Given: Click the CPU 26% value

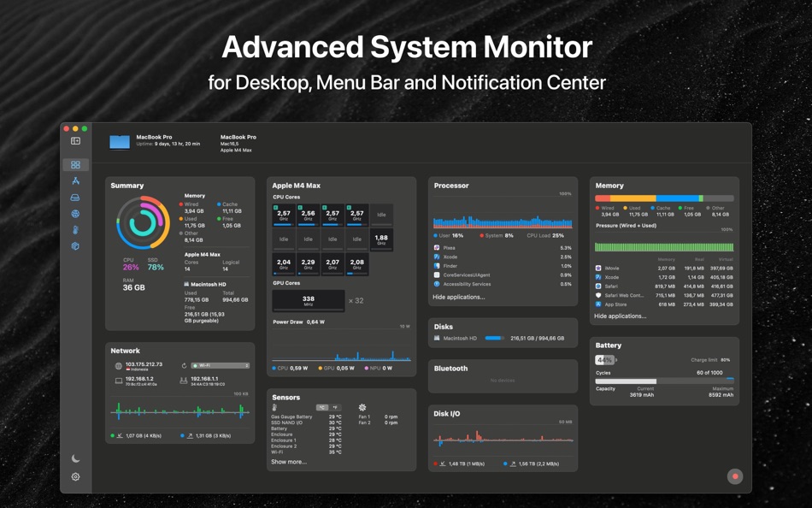Looking at the screenshot, I should tap(131, 268).
